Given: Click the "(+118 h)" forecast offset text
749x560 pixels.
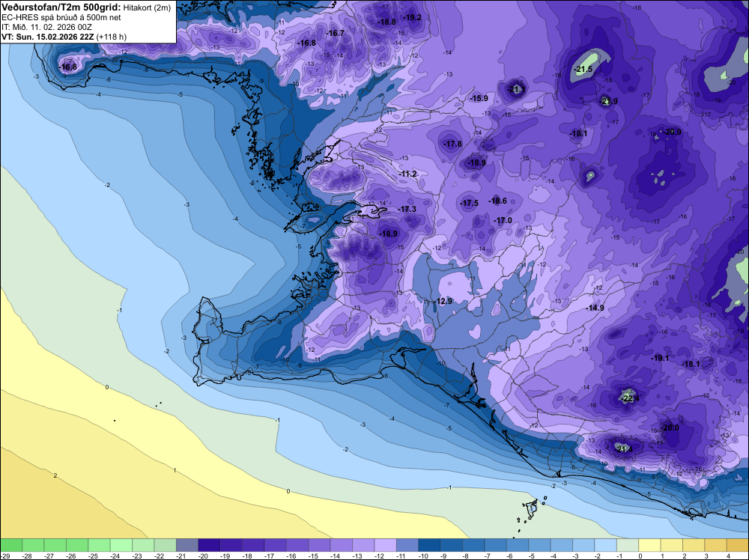Looking at the screenshot, I should 112,37.
